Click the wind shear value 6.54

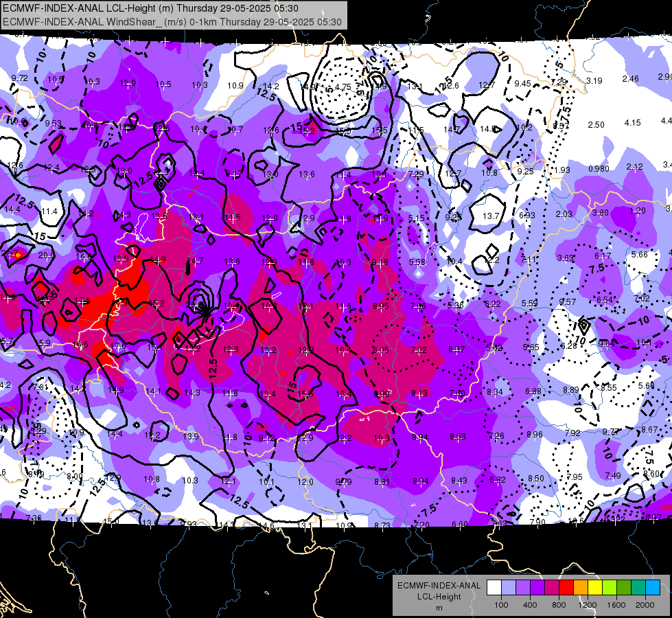coord(605,299)
